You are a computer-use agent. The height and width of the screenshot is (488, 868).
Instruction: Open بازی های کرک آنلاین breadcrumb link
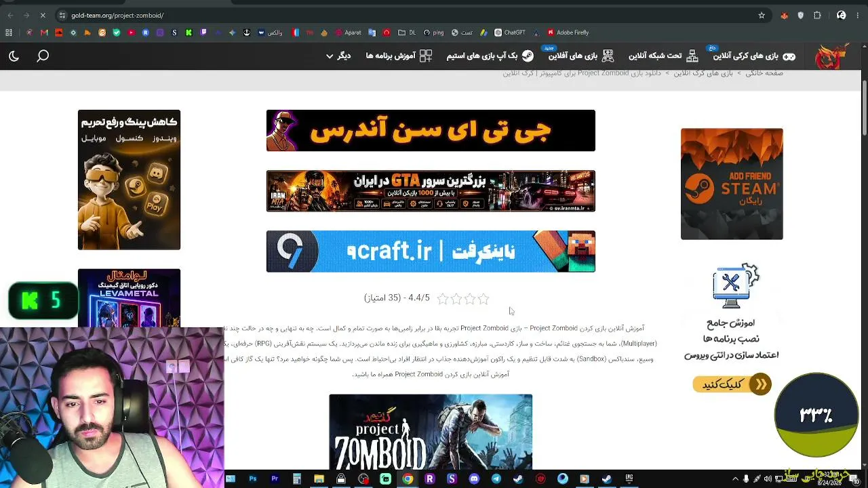pos(703,73)
